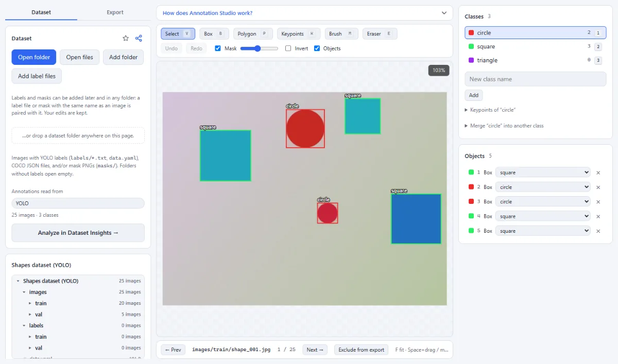Expand Merge "circle" into another class

504,126
